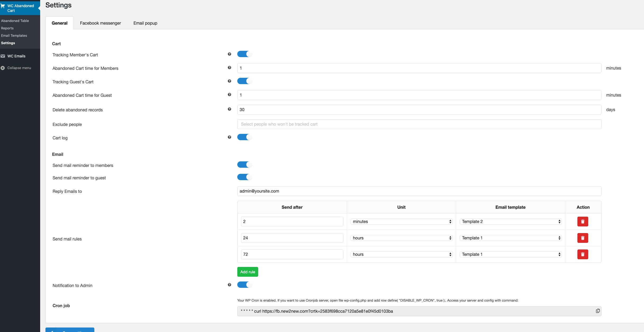Disable Send mail reminder to members
644x332 pixels.
pyautogui.click(x=244, y=165)
